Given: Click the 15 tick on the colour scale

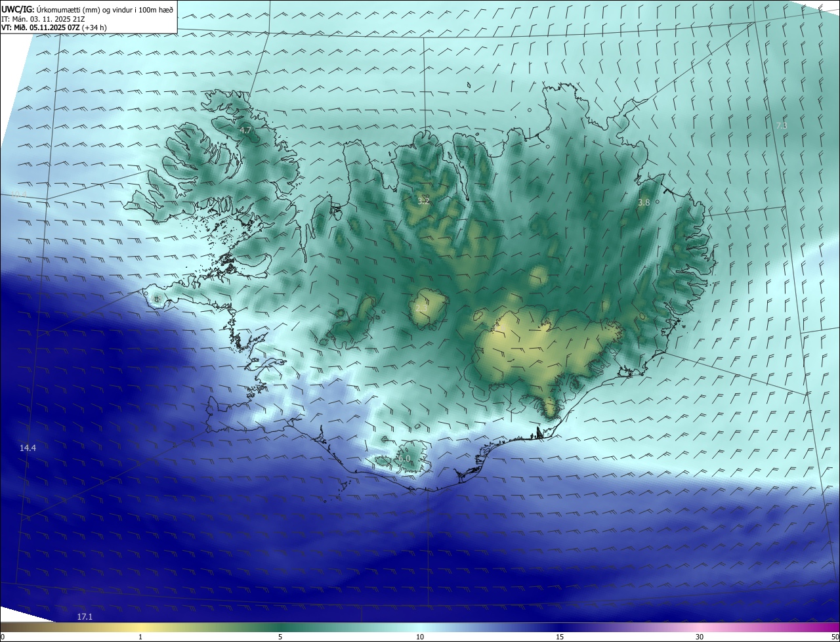Looking at the screenshot, I should (x=560, y=637).
